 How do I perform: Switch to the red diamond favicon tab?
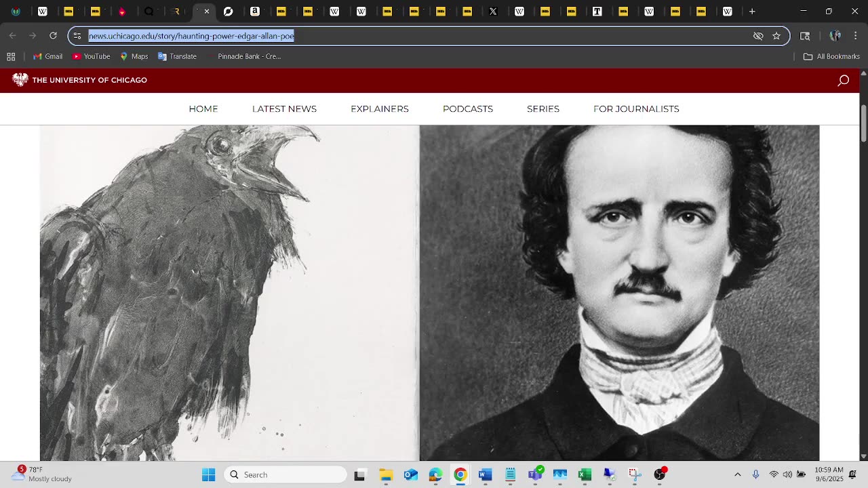pyautogui.click(x=122, y=12)
